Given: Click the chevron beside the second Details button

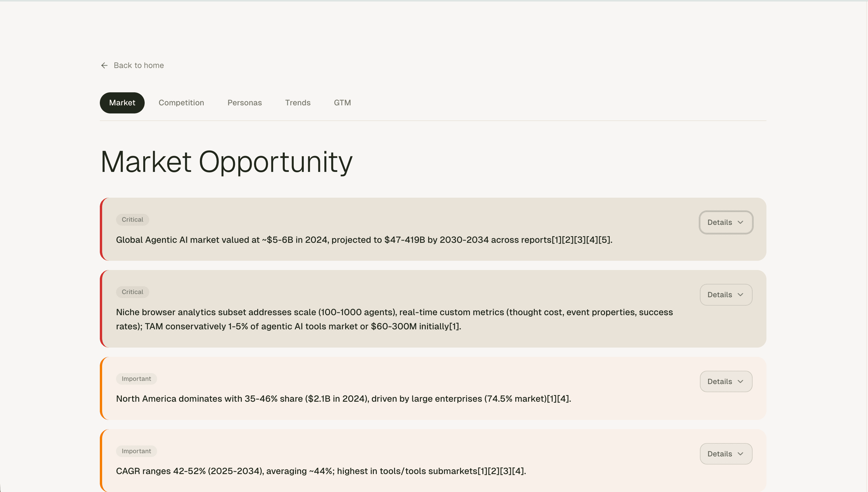Looking at the screenshot, I should 741,295.
